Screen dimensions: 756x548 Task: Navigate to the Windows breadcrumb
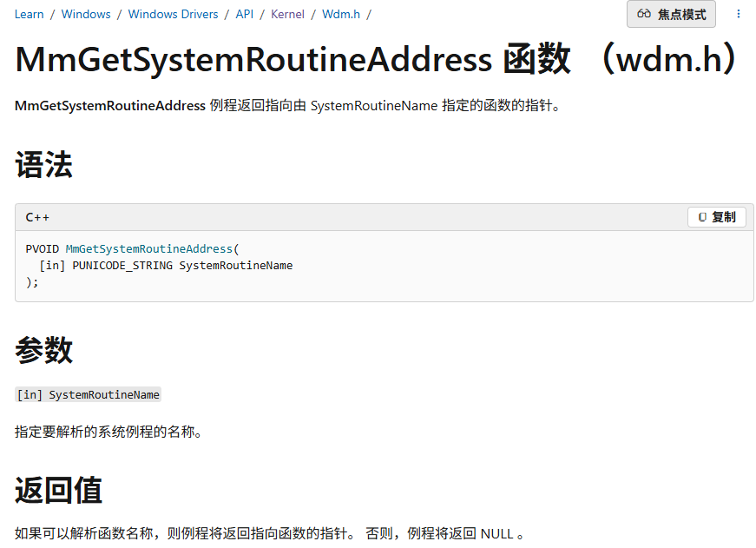coord(86,14)
